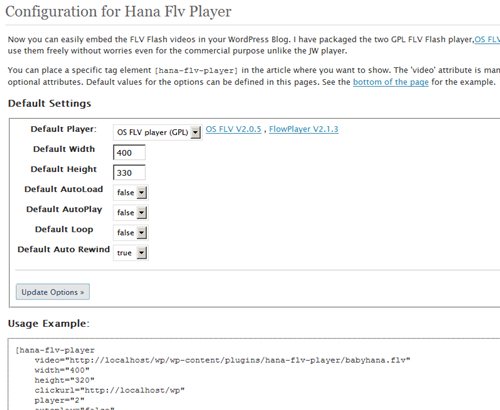
Task: Click the arrow on Auto Rewind select
Action: [142, 253]
